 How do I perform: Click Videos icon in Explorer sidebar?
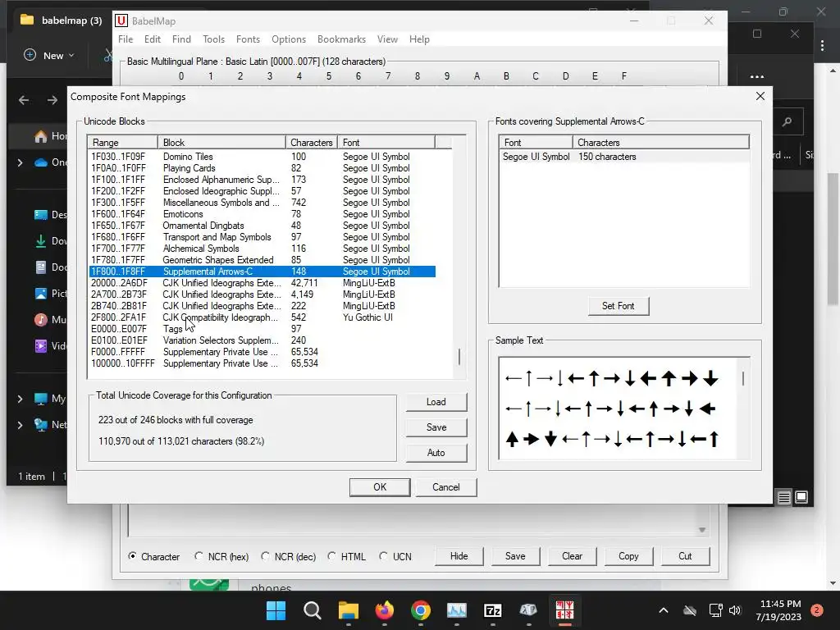coord(41,346)
